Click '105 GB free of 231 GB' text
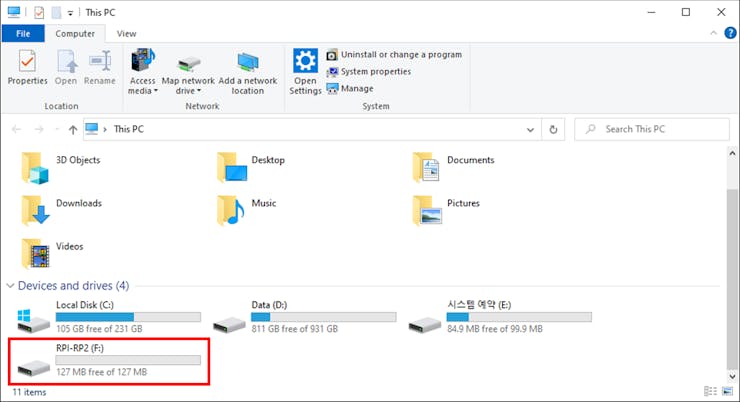The width and height of the screenshot is (740, 402). tap(99, 329)
